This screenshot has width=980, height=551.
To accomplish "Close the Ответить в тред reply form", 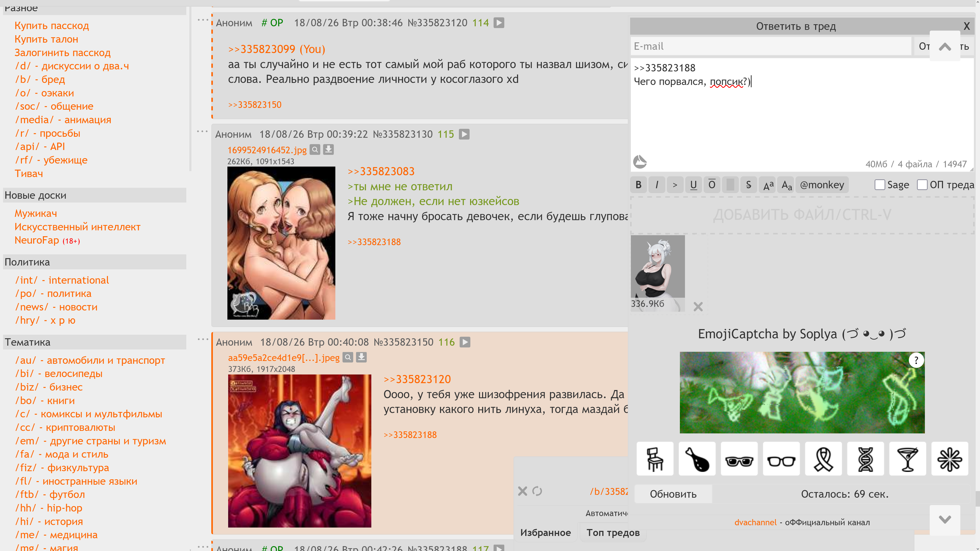I will (966, 26).
